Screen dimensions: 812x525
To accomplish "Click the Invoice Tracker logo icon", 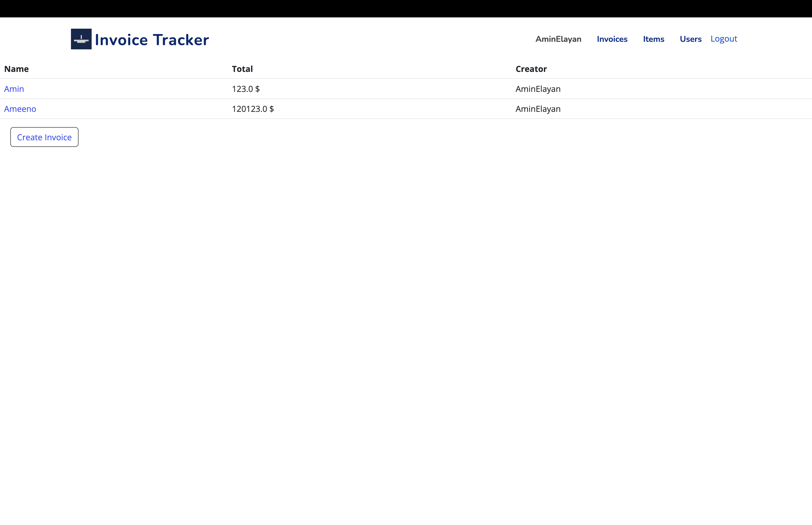I will [x=81, y=39].
